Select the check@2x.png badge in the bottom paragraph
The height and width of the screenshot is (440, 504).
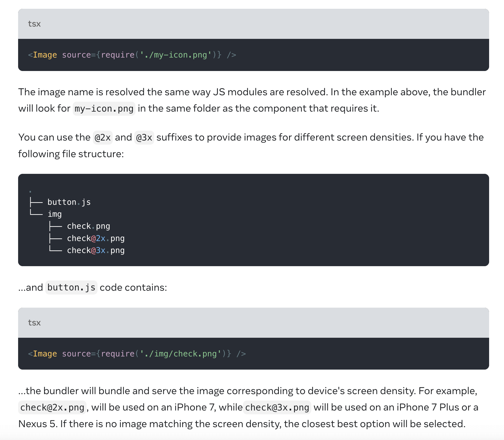point(52,407)
